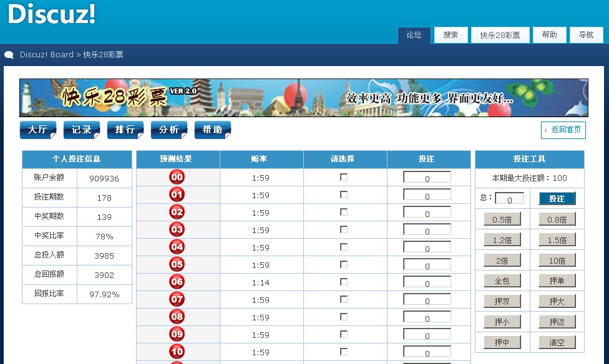
Task: Open the 帮助 tab in top navigation
Action: pyautogui.click(x=550, y=35)
